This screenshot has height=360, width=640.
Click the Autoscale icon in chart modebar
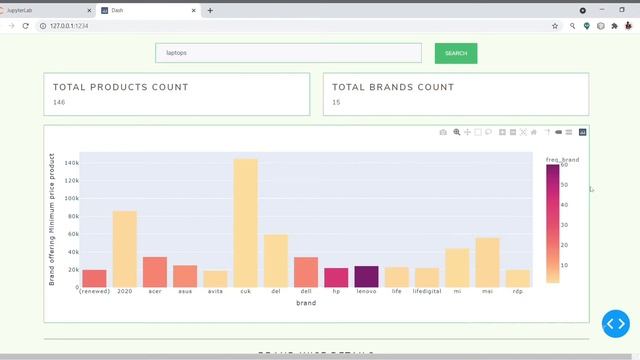pos(524,132)
